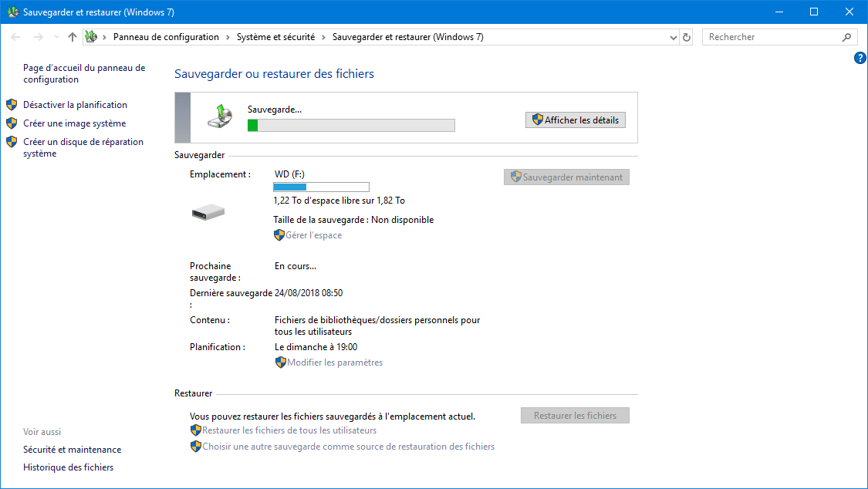Click the shield icon beside Gérer l'espace

[279, 235]
